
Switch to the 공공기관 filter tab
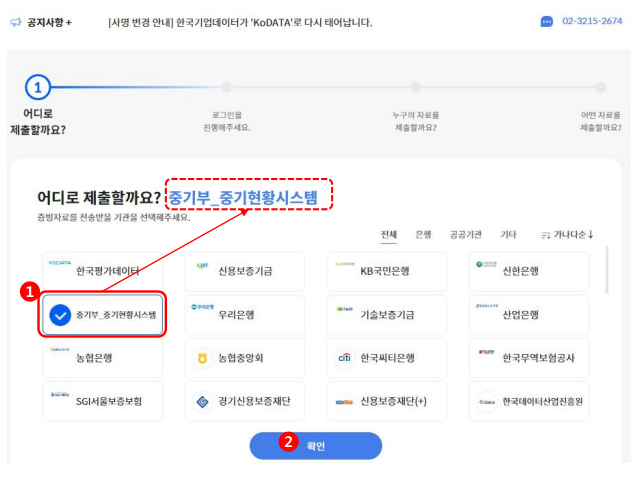[465, 235]
